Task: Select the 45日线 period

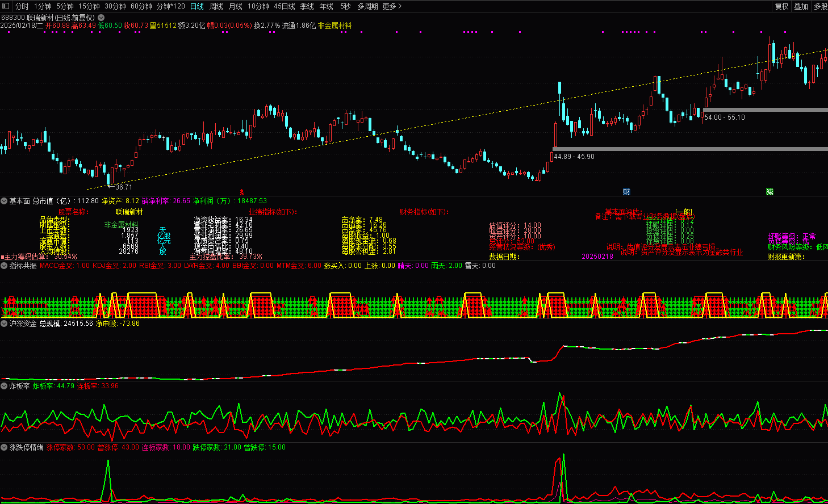Action: click(285, 6)
